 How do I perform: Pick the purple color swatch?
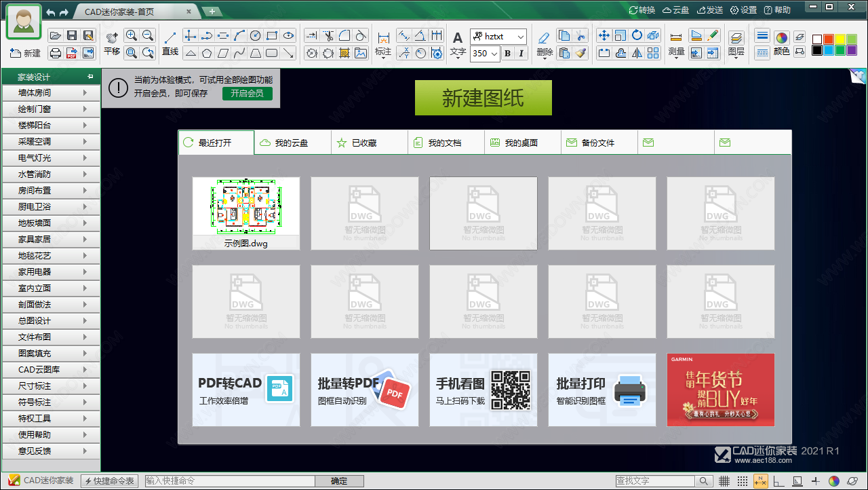(851, 50)
